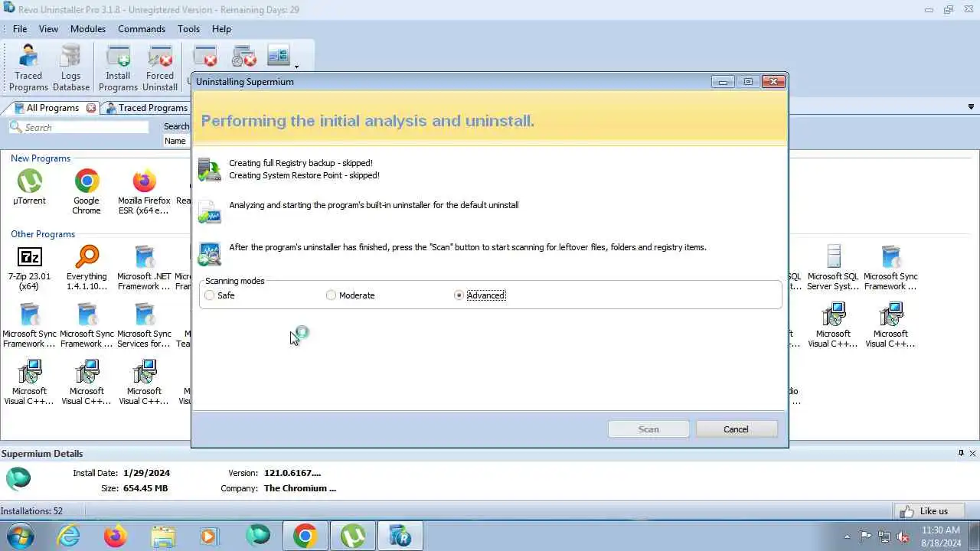Open the Windows Start menu
980x551 pixels.
click(x=19, y=536)
